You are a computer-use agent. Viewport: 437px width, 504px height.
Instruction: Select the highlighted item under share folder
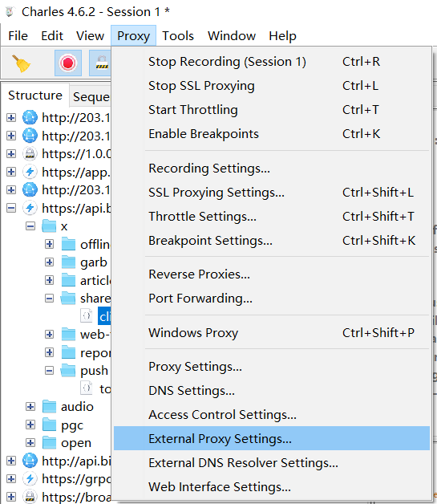(x=105, y=317)
